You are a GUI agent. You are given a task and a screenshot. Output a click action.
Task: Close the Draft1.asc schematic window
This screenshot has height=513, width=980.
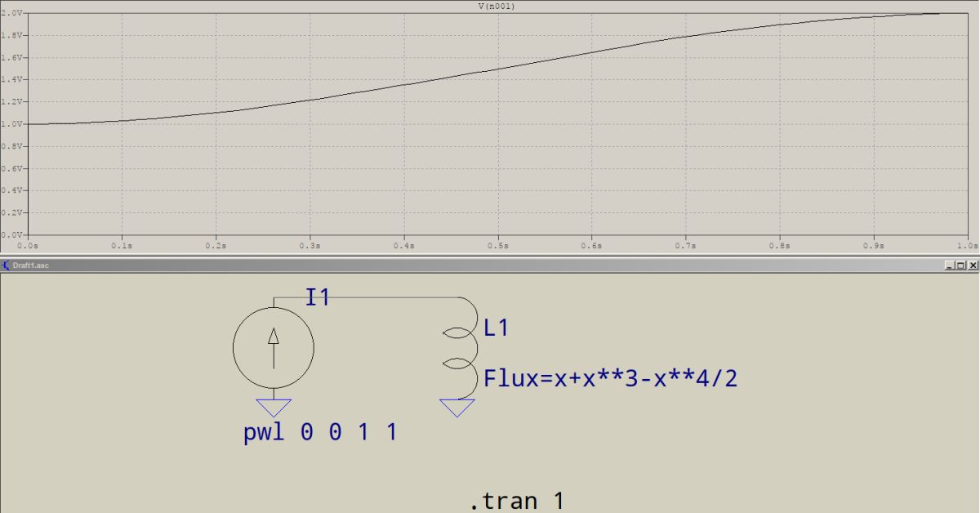[971, 265]
